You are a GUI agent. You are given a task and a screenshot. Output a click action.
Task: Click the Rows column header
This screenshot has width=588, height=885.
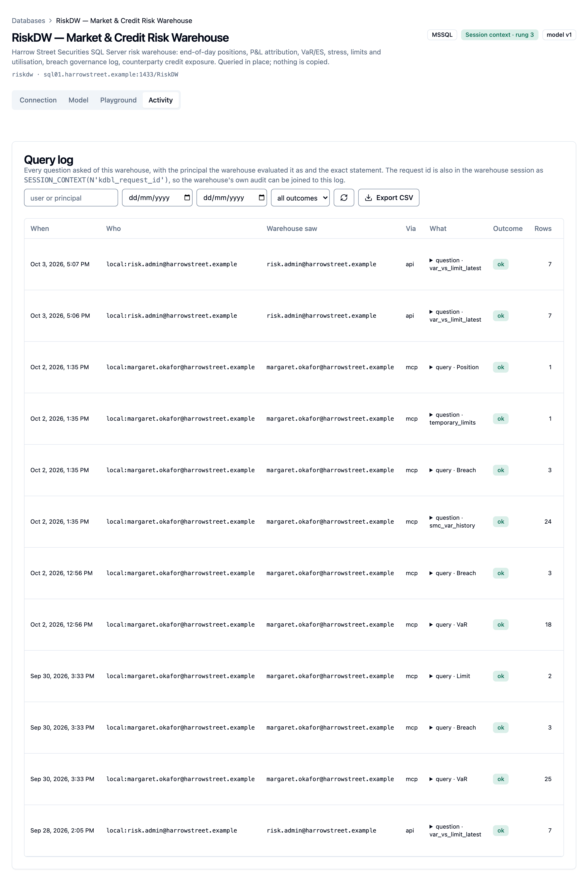543,228
